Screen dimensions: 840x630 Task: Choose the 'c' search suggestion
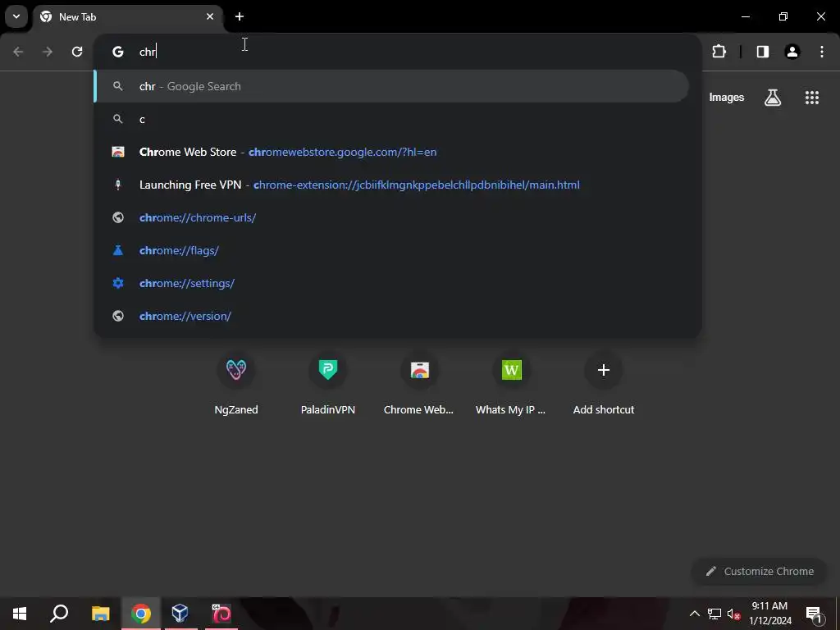click(391, 119)
